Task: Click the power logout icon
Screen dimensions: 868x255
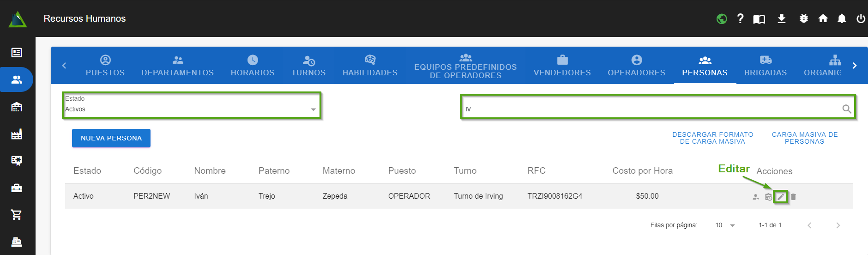Action: 861,18
